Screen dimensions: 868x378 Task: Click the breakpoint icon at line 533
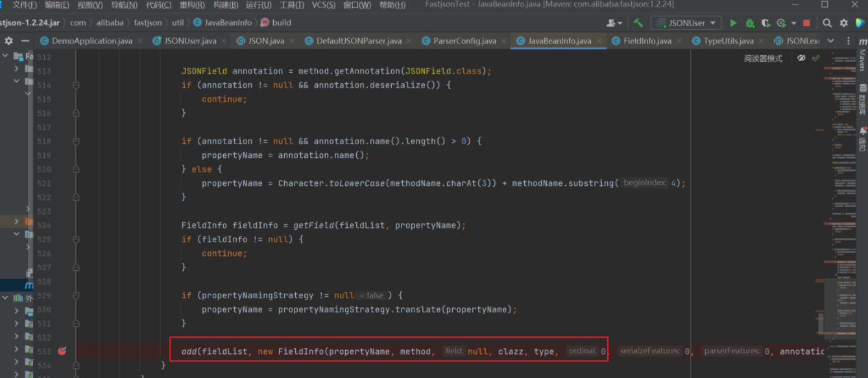tap(62, 351)
